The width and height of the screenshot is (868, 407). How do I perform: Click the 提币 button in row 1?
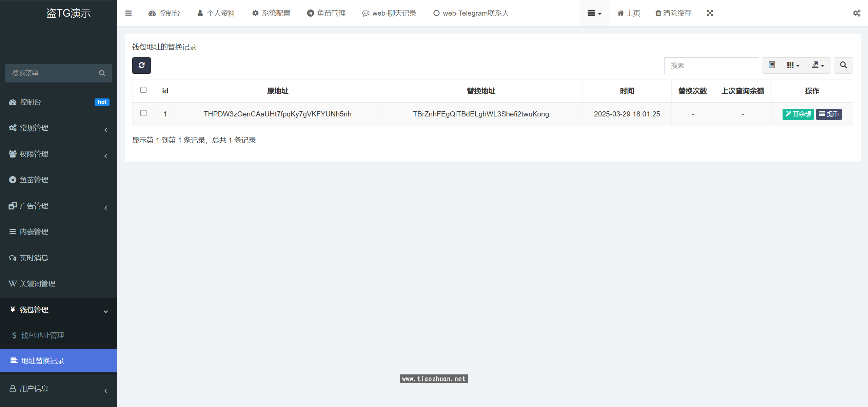coord(829,114)
